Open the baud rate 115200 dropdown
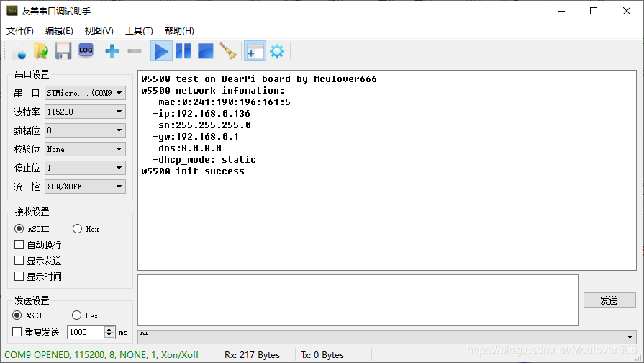The height and width of the screenshot is (363, 644). coord(85,112)
